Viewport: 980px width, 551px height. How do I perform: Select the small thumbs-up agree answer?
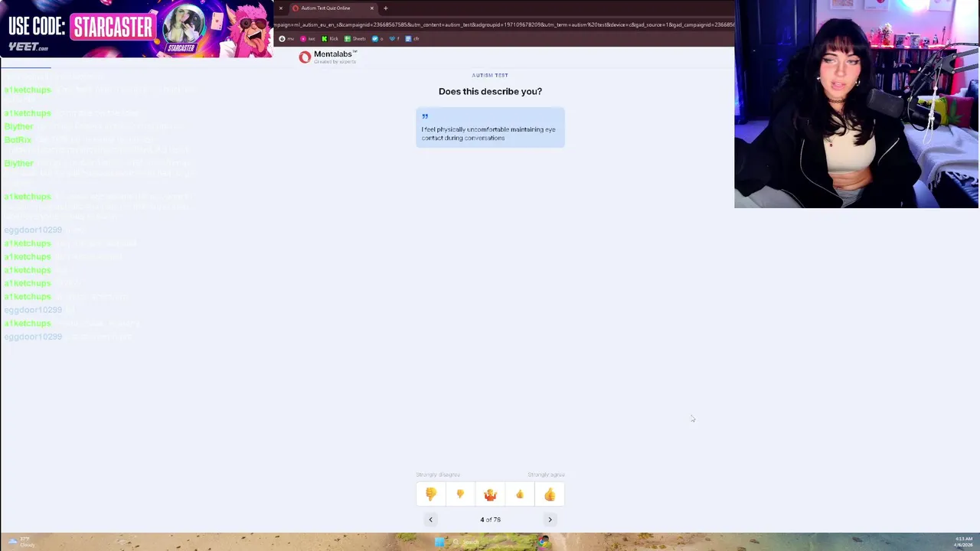click(x=520, y=494)
